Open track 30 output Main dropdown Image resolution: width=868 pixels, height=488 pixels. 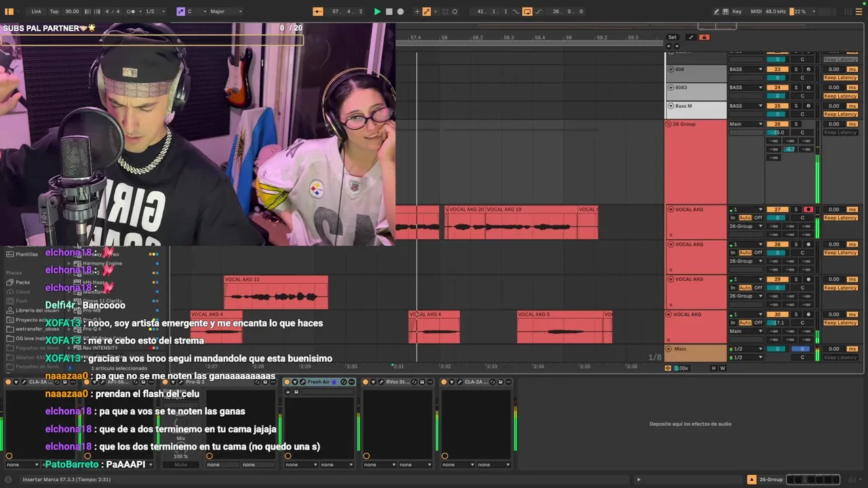tap(746, 331)
